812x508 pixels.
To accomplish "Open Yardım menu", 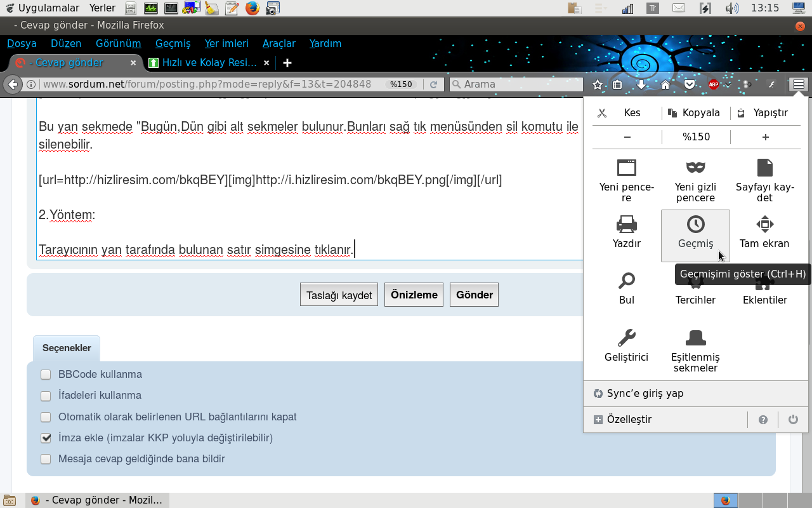I will 325,43.
